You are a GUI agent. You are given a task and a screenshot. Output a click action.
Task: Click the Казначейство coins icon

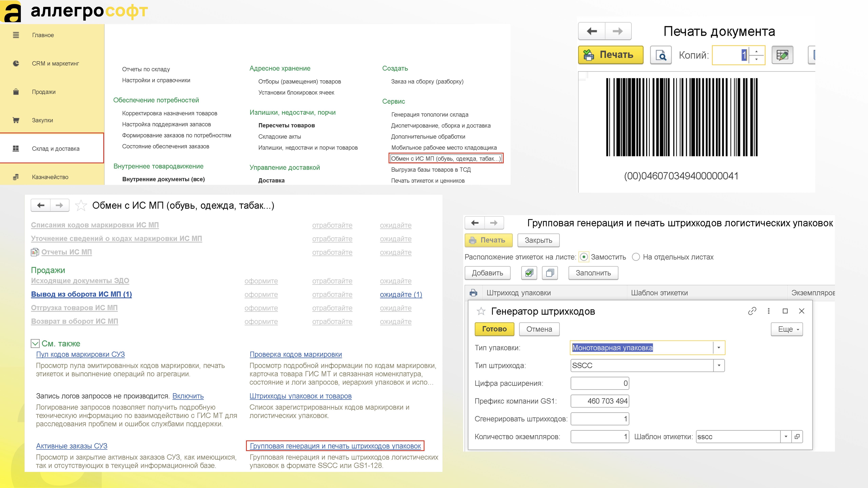point(16,177)
